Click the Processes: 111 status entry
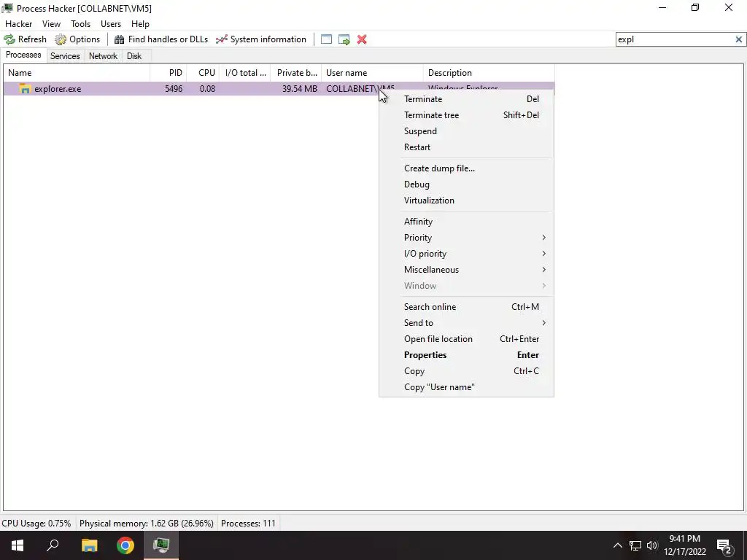Screen dimensions: 747x560 tap(248, 524)
